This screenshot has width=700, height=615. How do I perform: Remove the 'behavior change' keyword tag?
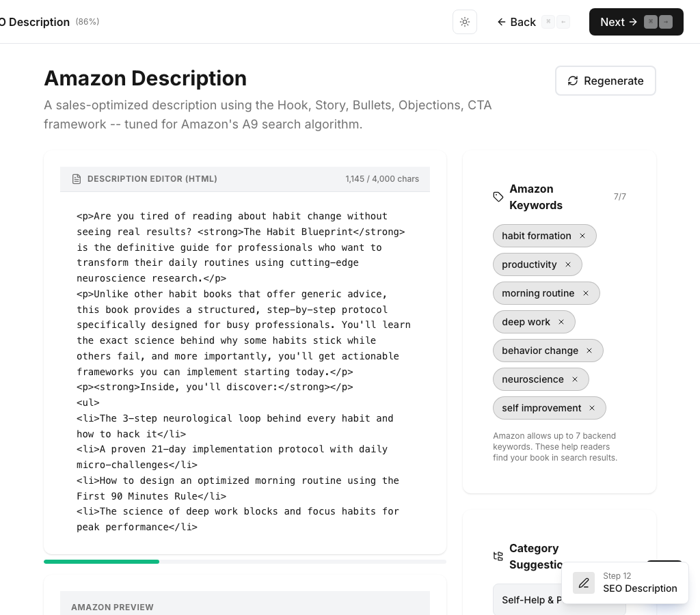pyautogui.click(x=589, y=351)
